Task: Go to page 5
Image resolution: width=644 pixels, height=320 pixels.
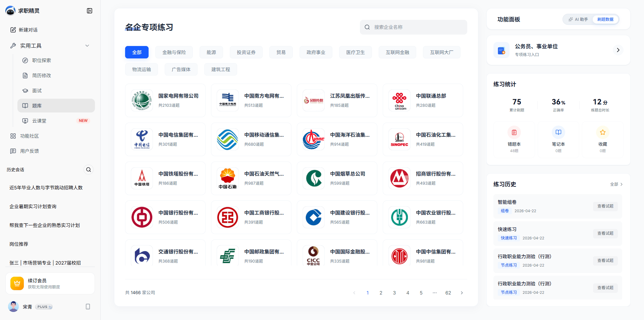Action: 421,293
